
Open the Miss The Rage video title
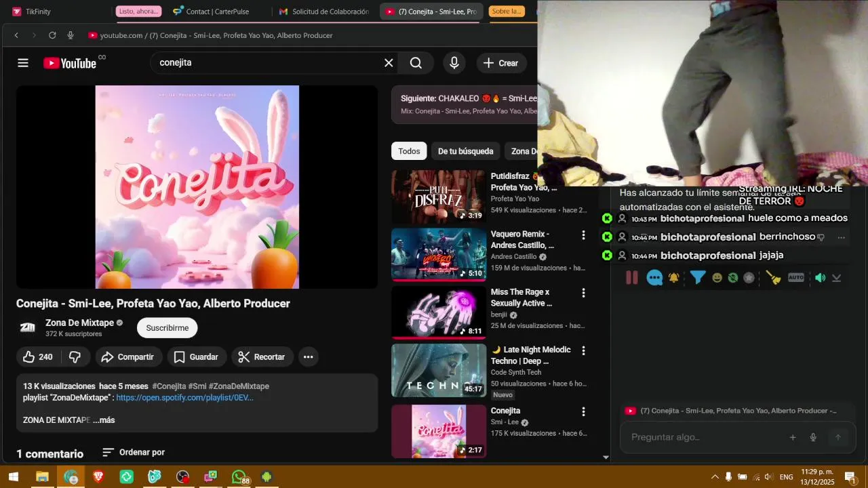(x=521, y=298)
